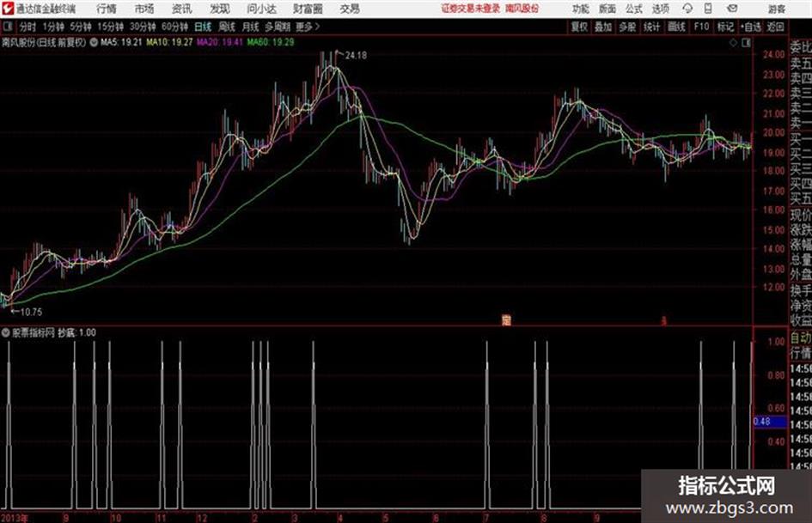Image resolution: width=812 pixels, height=523 pixels.
Task: Expand the 更多 periods dropdown
Action: pyautogui.click(x=308, y=27)
